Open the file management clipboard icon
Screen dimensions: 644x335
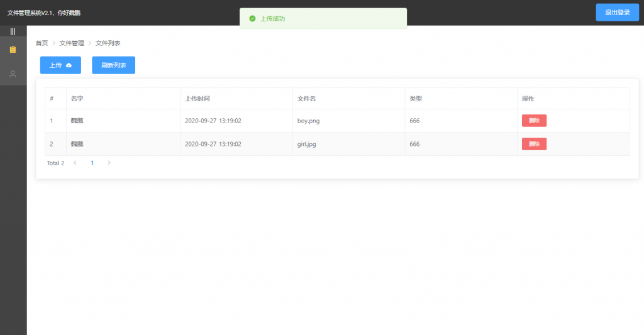click(13, 50)
